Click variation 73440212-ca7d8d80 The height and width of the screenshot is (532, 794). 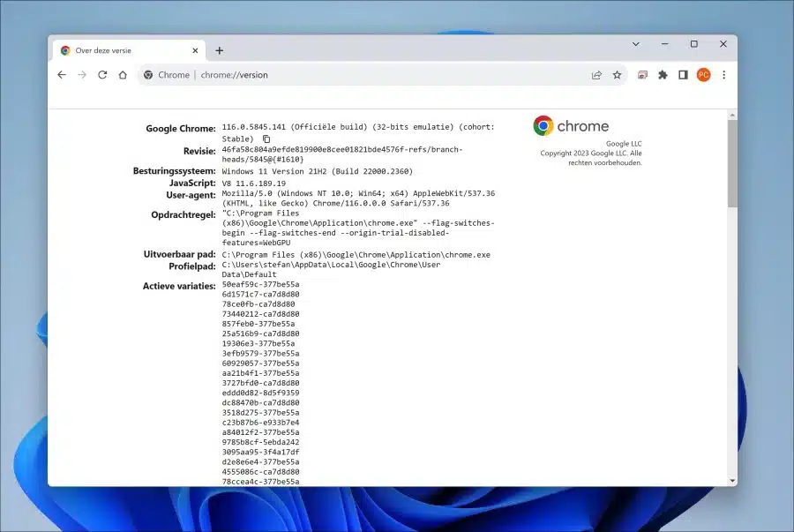pos(261,314)
